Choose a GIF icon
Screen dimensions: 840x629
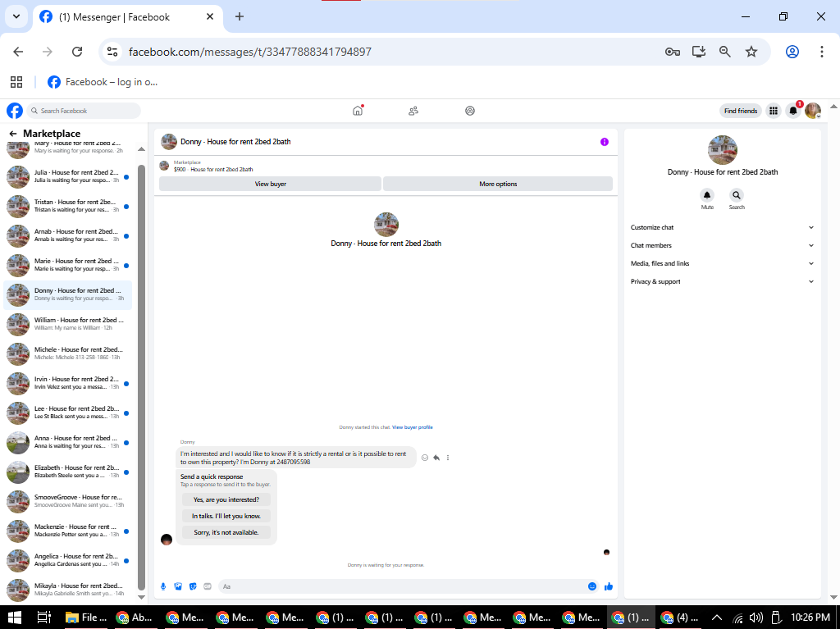tap(208, 586)
